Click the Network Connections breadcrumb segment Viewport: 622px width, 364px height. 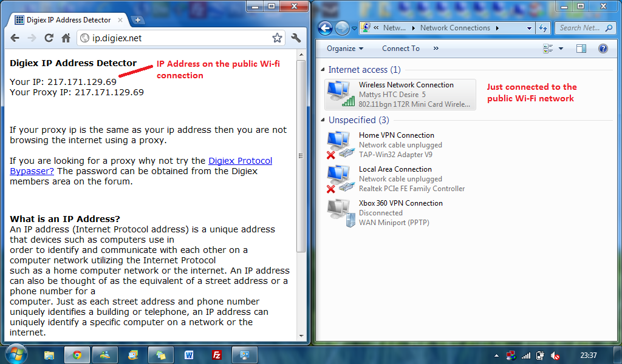tap(455, 28)
